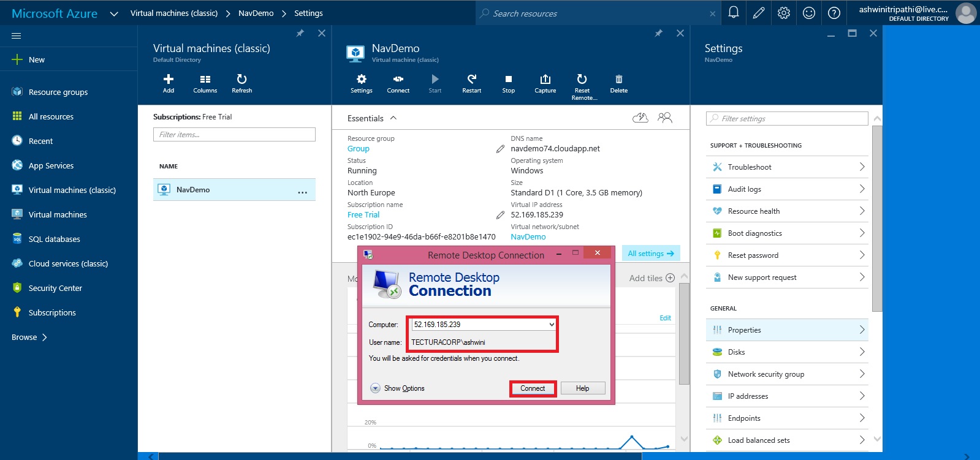This screenshot has height=460, width=980.
Task: Click the Refresh icon in VM list
Action: click(x=241, y=80)
